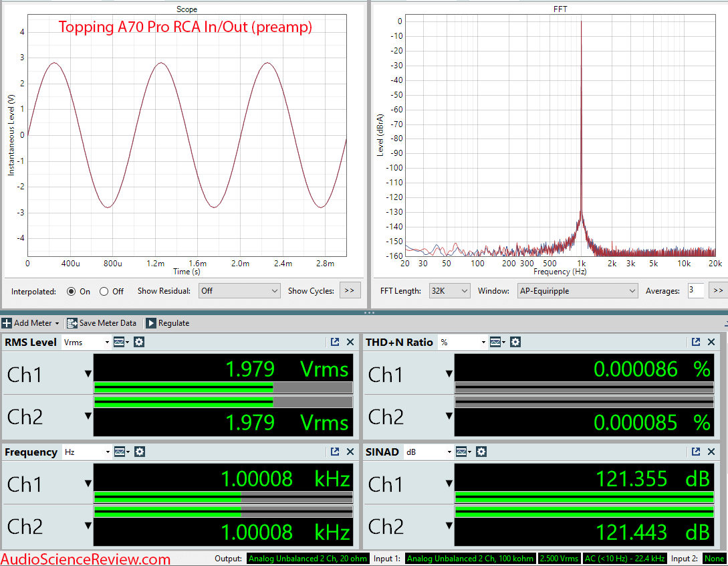Image resolution: width=728 pixels, height=566 pixels.
Task: Close the Frequency meter
Action: [x=350, y=452]
